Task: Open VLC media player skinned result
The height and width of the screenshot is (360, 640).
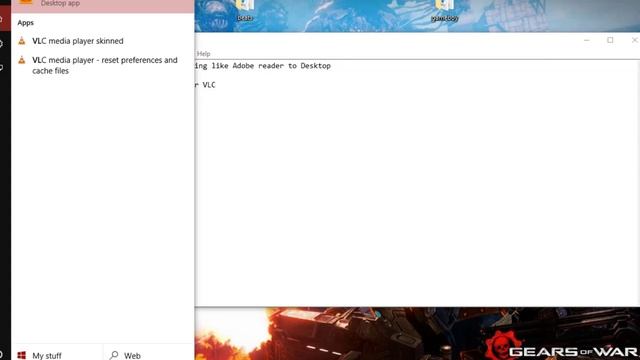Action: [x=103, y=41]
